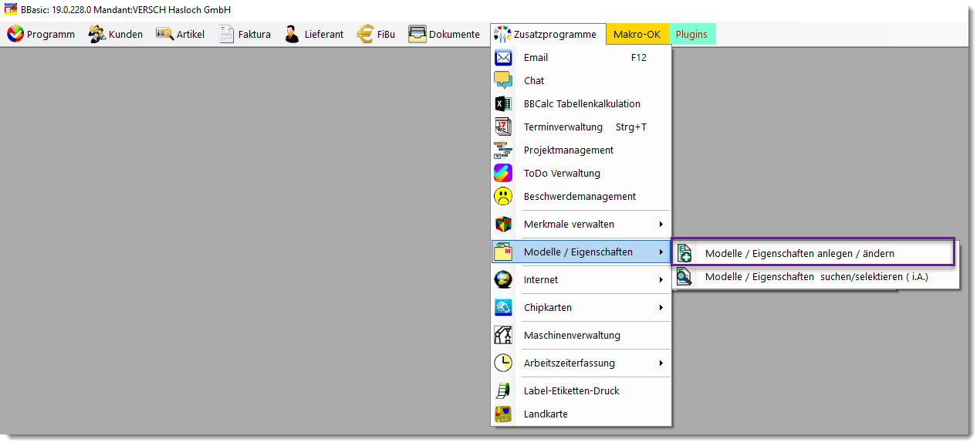Close the Zusatzprogramme menu

tap(548, 34)
